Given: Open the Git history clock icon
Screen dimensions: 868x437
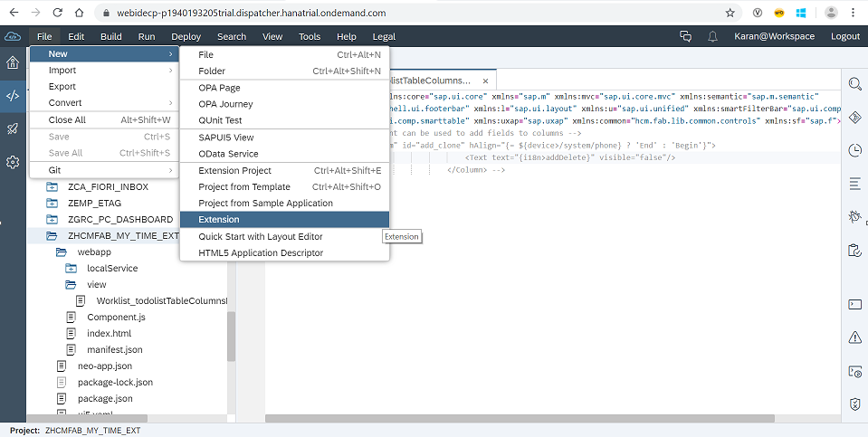Looking at the screenshot, I should click(x=854, y=150).
